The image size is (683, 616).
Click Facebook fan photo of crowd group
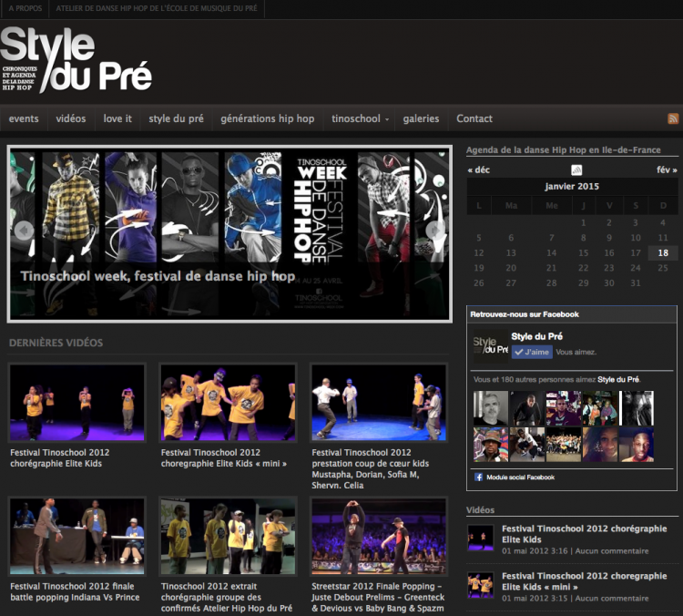click(x=563, y=445)
